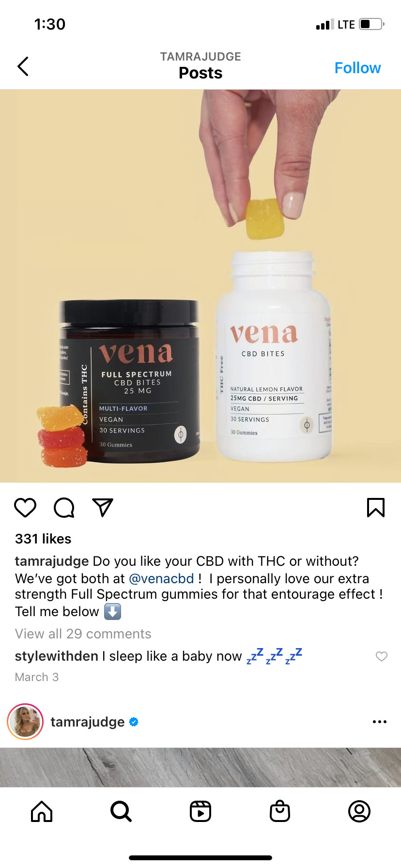Open Profile tab icon
Viewport: 401px width, 868px height.
[x=359, y=811]
